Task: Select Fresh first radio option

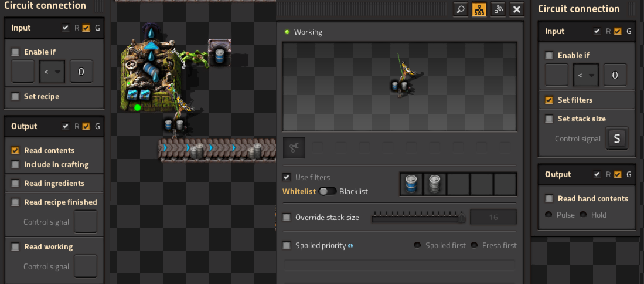Action: click(474, 245)
